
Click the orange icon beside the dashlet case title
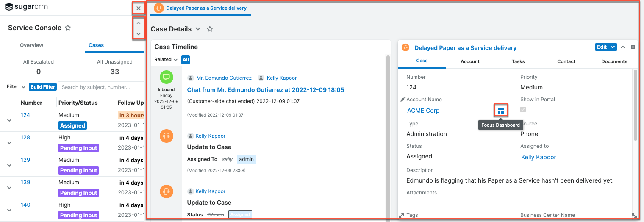point(405,47)
